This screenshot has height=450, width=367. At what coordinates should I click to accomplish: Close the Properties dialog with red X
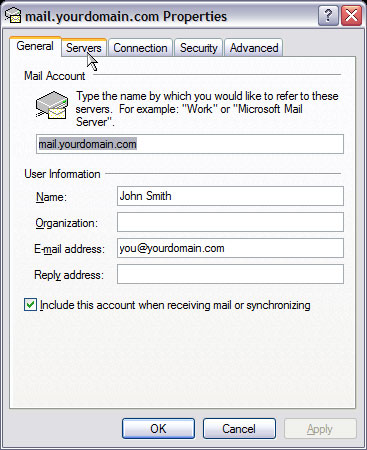point(352,15)
